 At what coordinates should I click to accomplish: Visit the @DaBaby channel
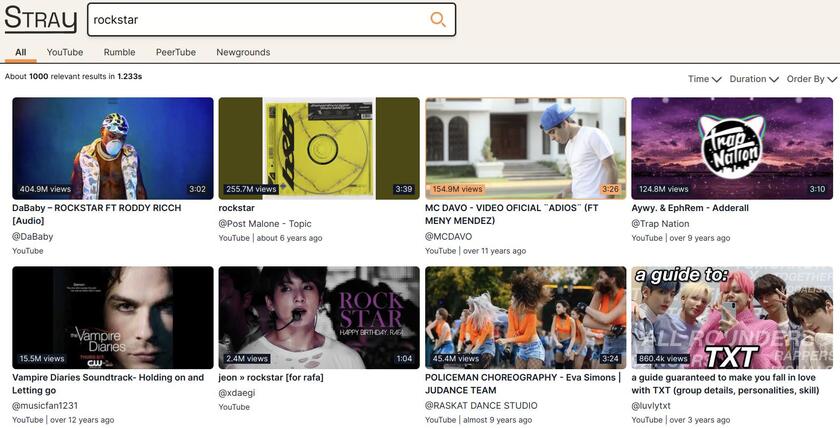pyautogui.click(x=33, y=236)
